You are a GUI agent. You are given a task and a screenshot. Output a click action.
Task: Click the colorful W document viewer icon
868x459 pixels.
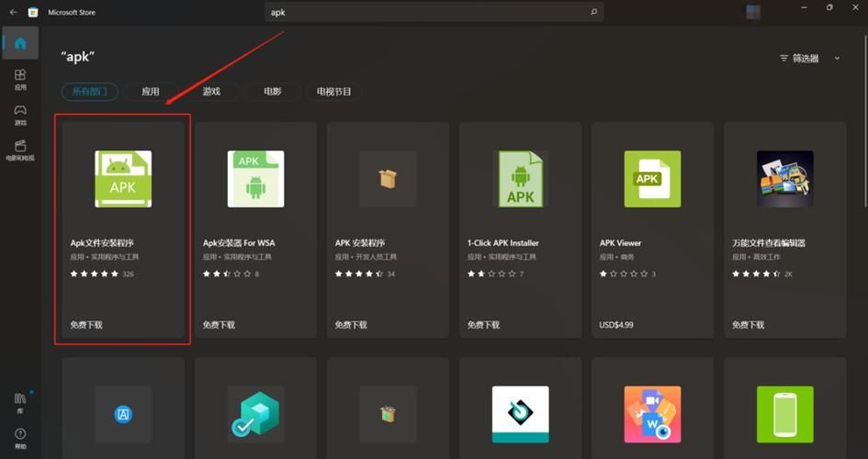(653, 414)
